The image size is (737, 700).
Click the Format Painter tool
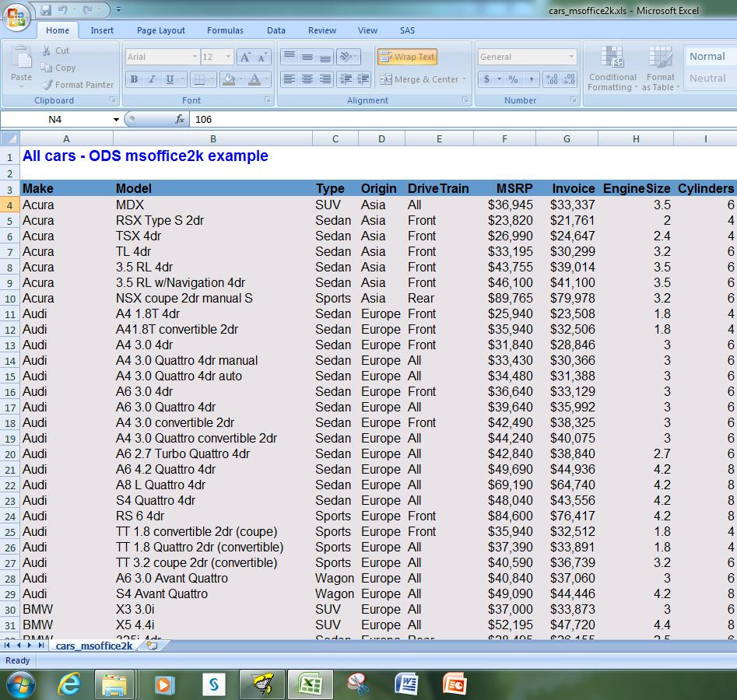[x=77, y=85]
